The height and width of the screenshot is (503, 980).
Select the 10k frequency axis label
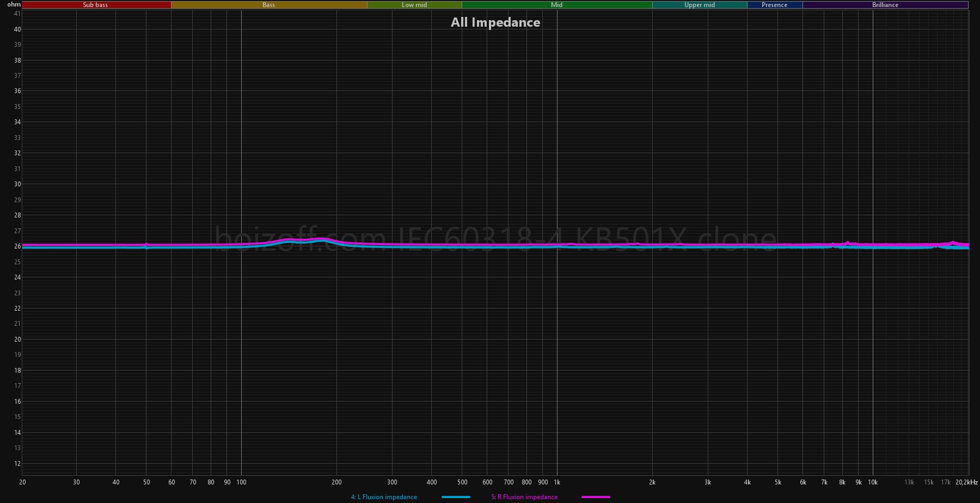[x=873, y=482]
